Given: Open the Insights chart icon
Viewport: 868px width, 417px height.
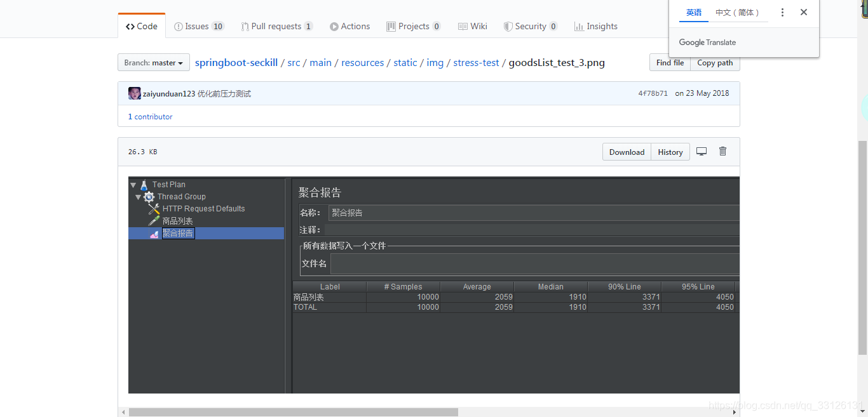Looking at the screenshot, I should [580, 26].
